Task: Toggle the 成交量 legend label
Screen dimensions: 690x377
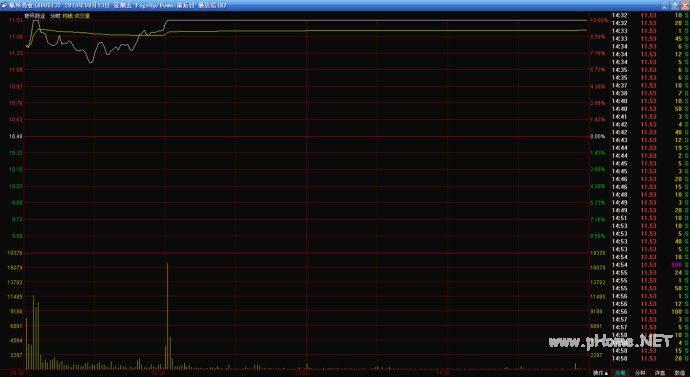Action: (82, 16)
